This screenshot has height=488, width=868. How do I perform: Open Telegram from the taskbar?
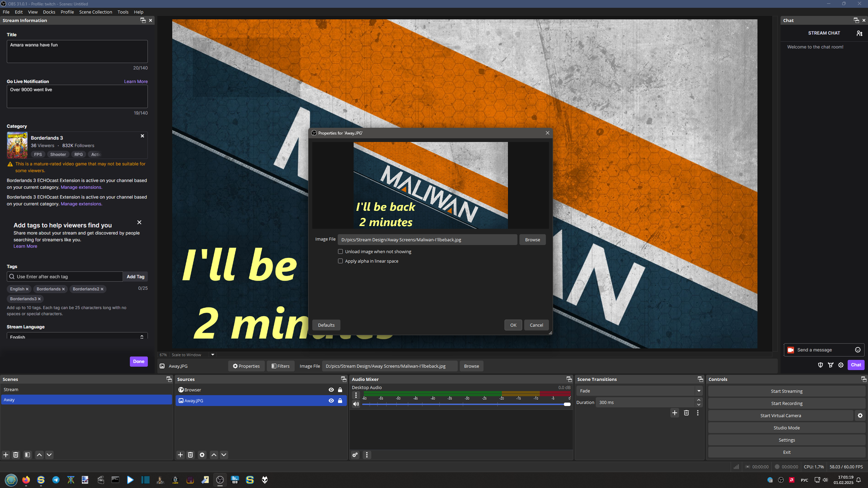[56, 480]
